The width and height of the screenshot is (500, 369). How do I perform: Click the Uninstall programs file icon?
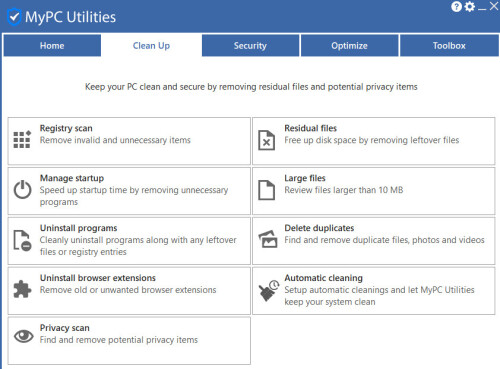pyautogui.click(x=22, y=240)
